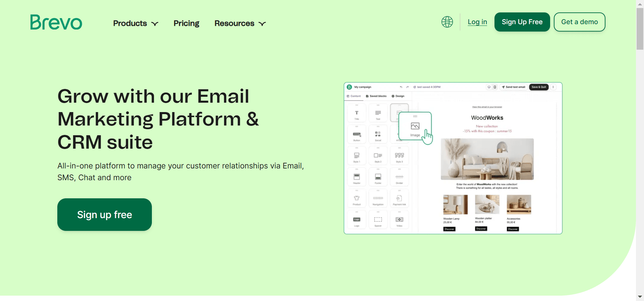Select the Divider block icon
The width and height of the screenshot is (644, 301).
coord(399,177)
